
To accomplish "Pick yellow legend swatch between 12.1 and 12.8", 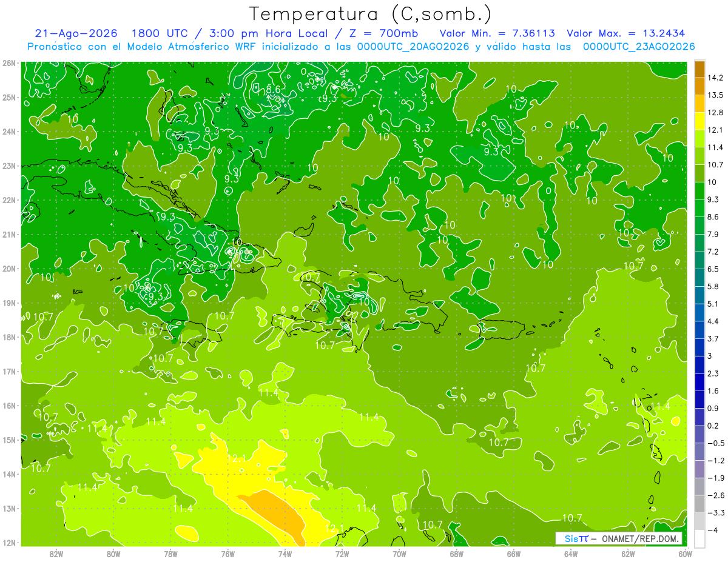I will tap(699, 121).
